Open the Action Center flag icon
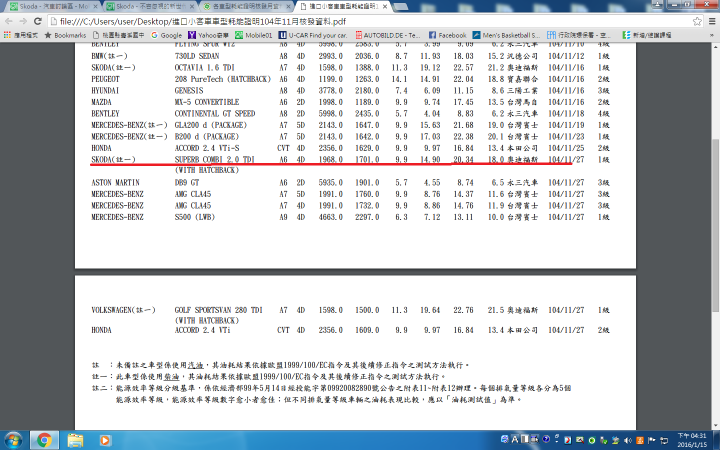The width and height of the screenshot is (720, 450). pos(651,440)
